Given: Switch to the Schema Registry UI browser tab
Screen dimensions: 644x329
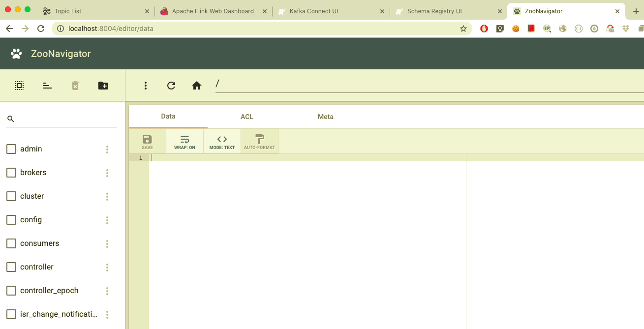Looking at the screenshot, I should pos(448,11).
